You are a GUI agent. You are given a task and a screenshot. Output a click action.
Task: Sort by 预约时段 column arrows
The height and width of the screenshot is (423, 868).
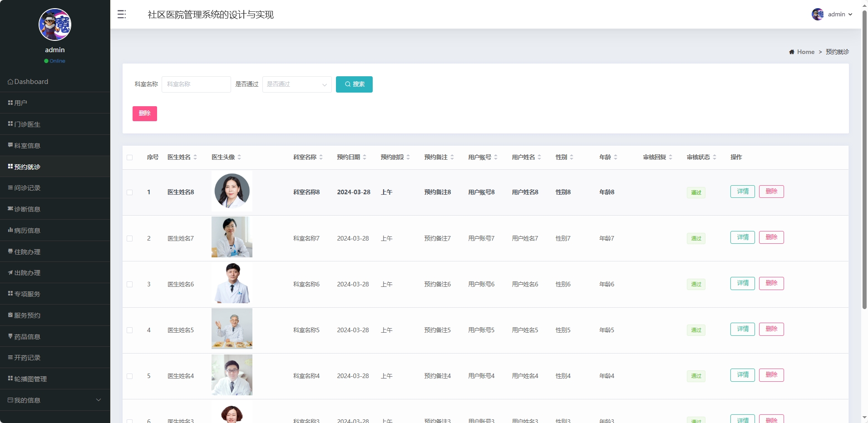click(x=408, y=157)
